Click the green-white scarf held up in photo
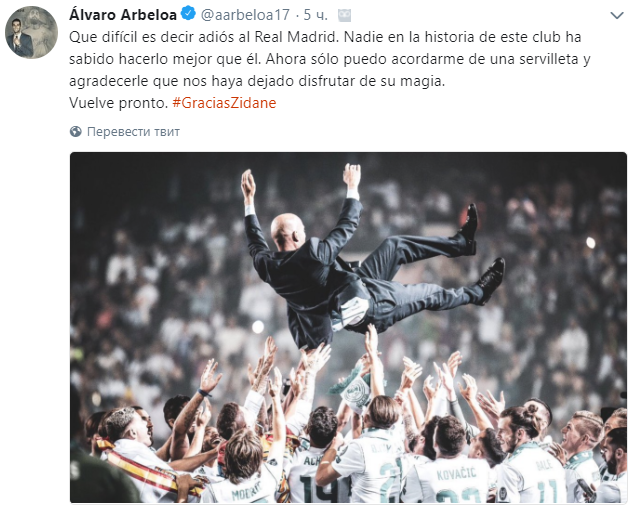This screenshot has width=636, height=510. click(352, 389)
